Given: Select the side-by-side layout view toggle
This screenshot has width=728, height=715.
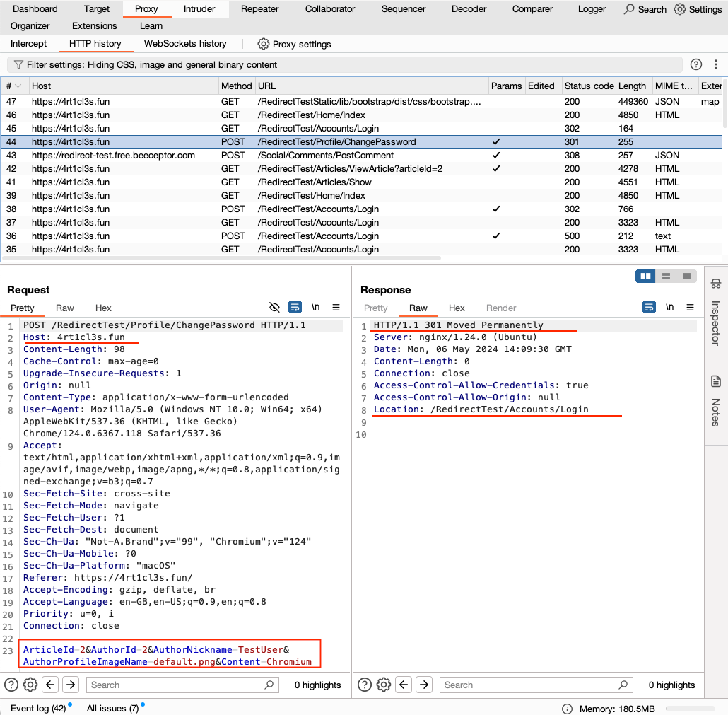Looking at the screenshot, I should [645, 276].
